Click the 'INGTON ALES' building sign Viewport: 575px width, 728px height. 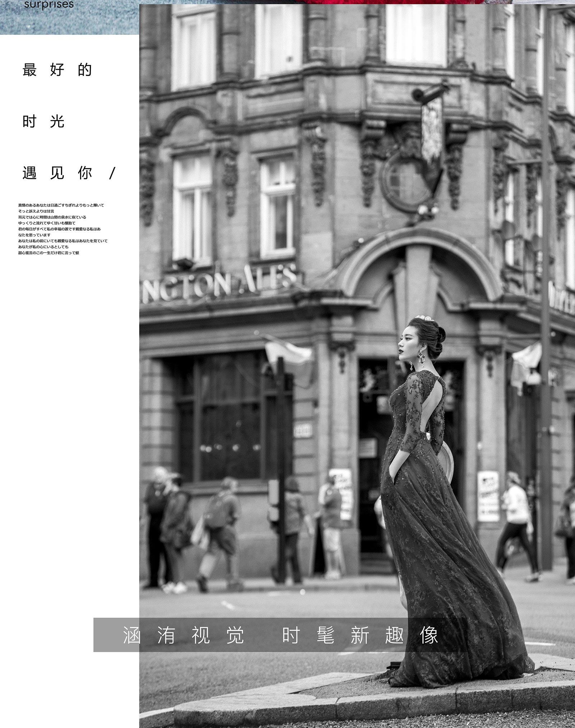point(219,284)
